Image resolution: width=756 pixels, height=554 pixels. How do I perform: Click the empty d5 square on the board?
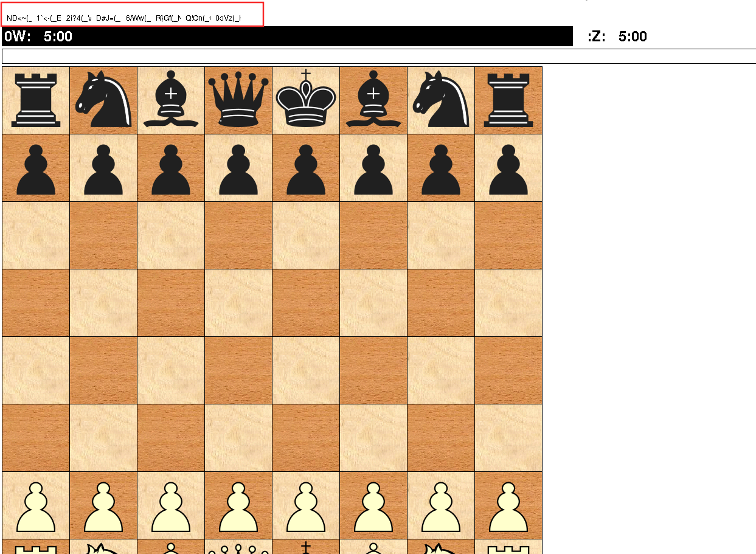coord(238,303)
